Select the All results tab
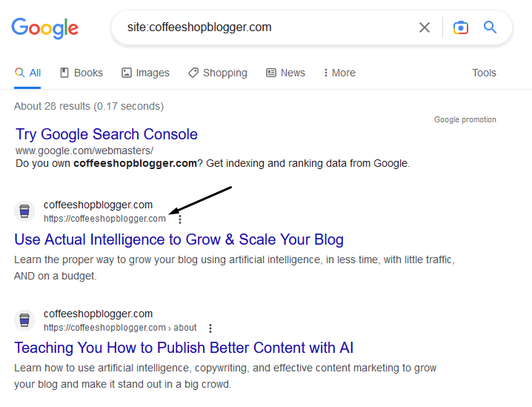Image resolution: width=532 pixels, height=407 pixels. [28, 73]
